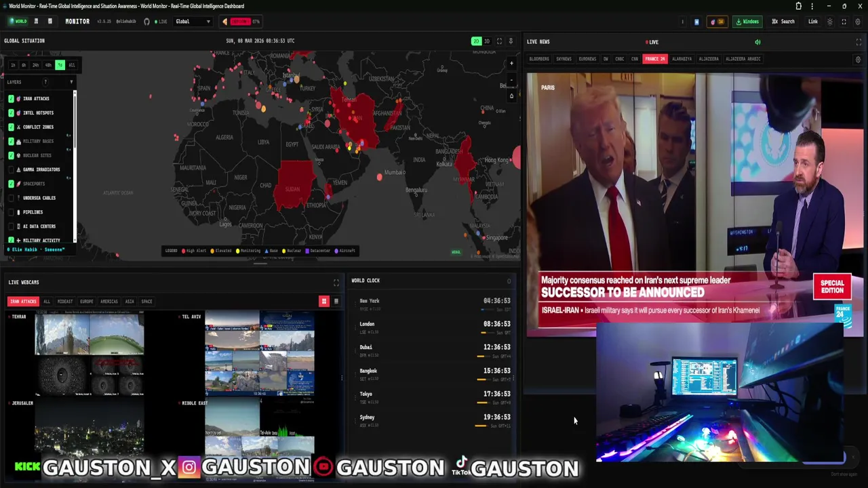
Task: Enter fullscreen mode from the header
Action: tap(844, 22)
